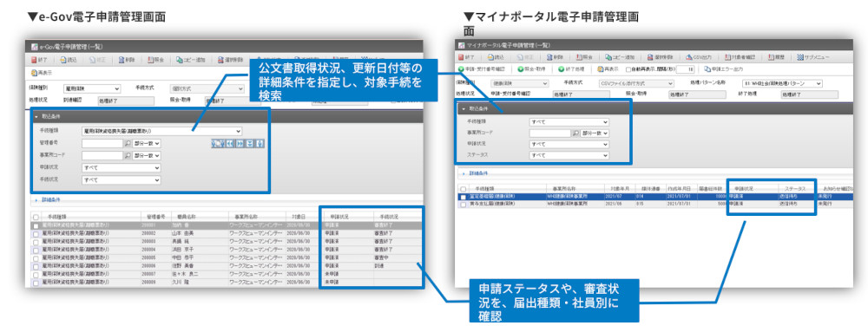The image size is (868, 332).
Task: Click magnifier icon beside 管理番号 field
Action: pyautogui.click(x=128, y=143)
